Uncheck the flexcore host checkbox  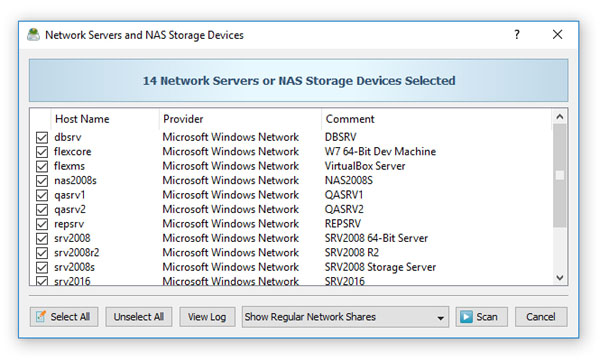(x=42, y=152)
